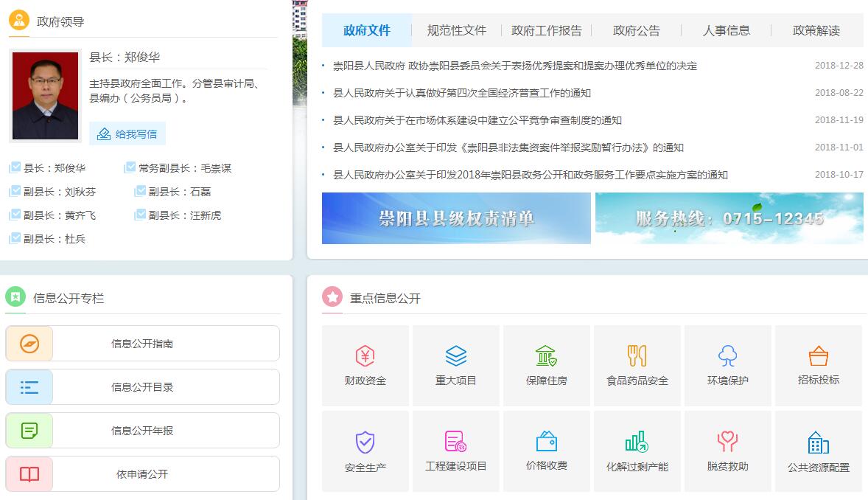Viewport: 868px width, 500px height.
Task: Open the 脱贫救助 heart icon
Action: (x=727, y=442)
